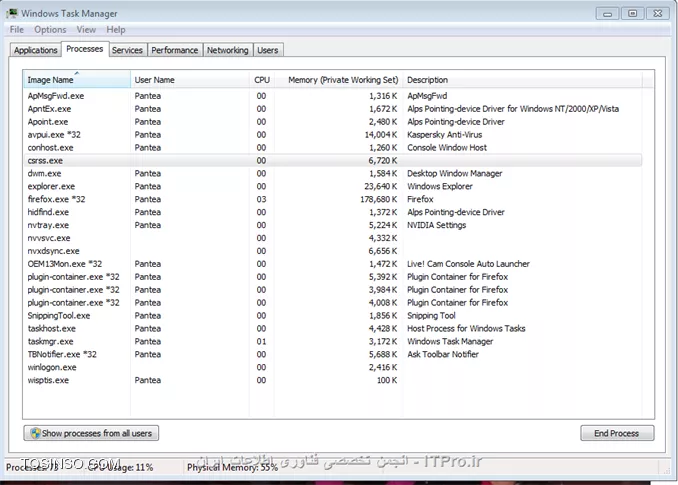This screenshot has height=485, width=678.
Task: Select TBNotifier.exe *32 process
Action: [333, 354]
